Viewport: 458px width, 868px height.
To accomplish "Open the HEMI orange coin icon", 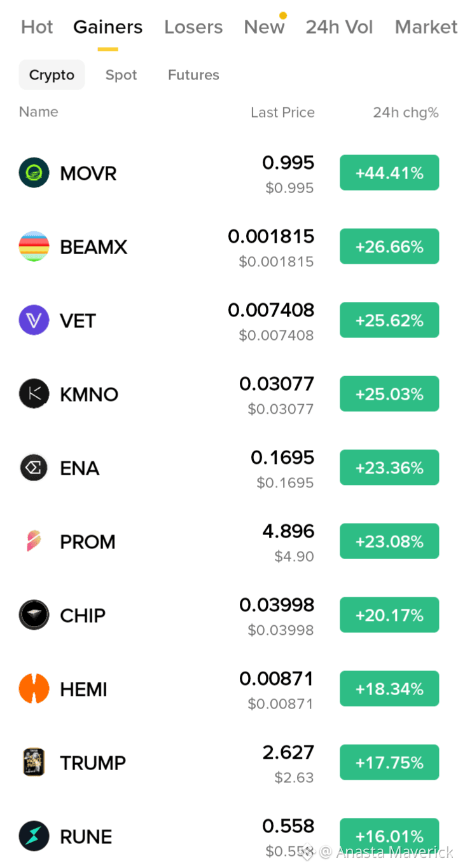I will tap(34, 689).
